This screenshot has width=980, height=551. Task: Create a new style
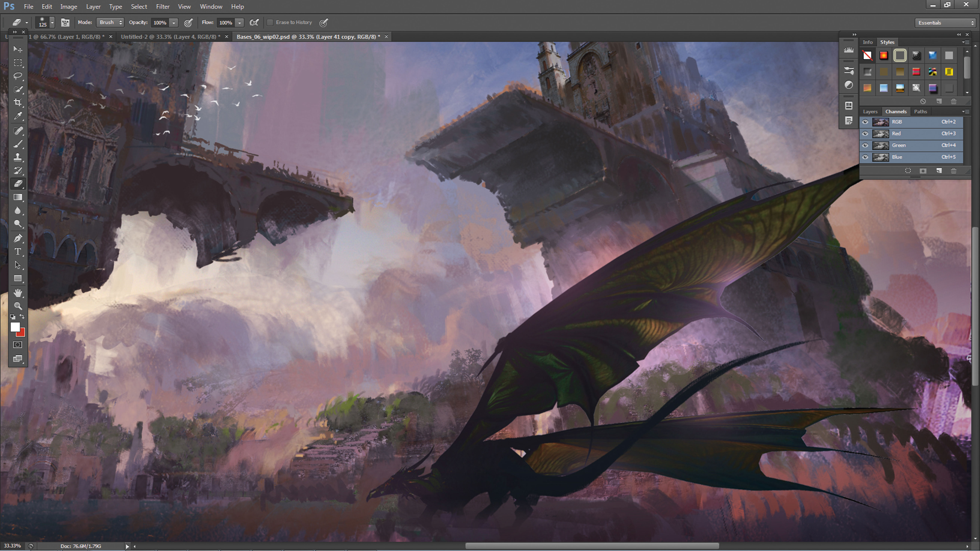pyautogui.click(x=939, y=101)
